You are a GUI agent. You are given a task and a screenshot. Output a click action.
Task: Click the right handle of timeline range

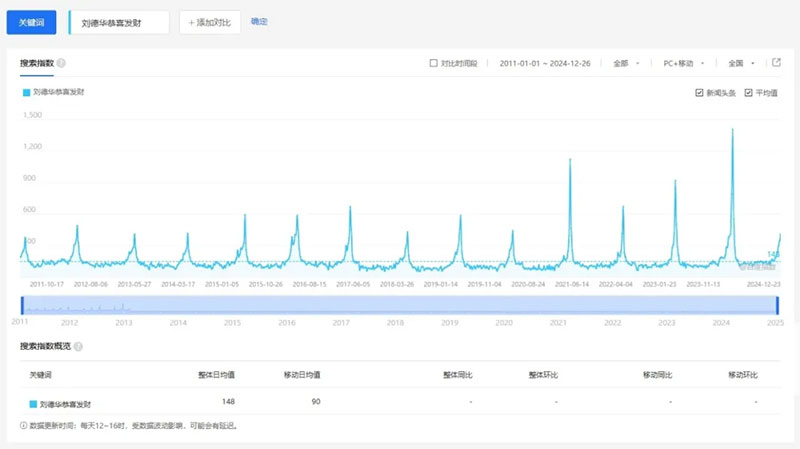[777, 305]
